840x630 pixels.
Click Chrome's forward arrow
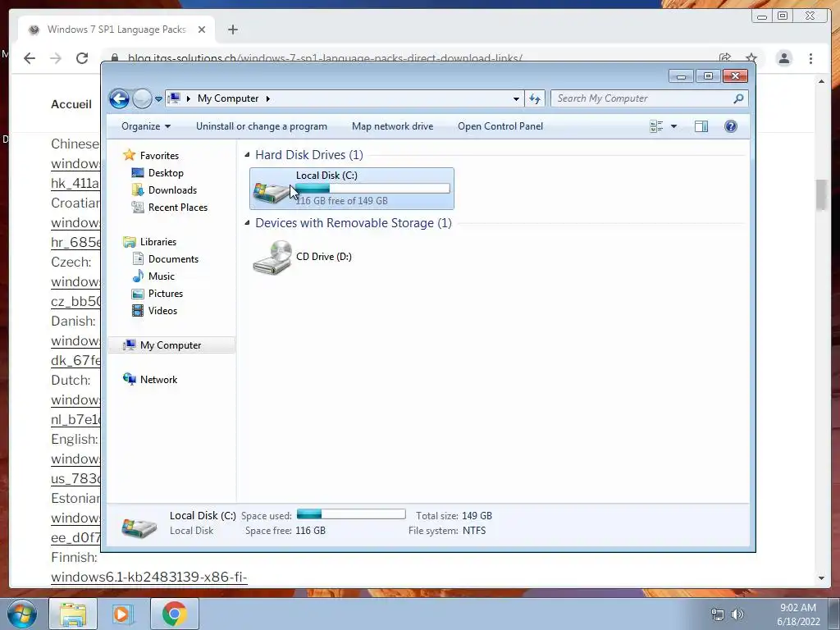coord(56,58)
